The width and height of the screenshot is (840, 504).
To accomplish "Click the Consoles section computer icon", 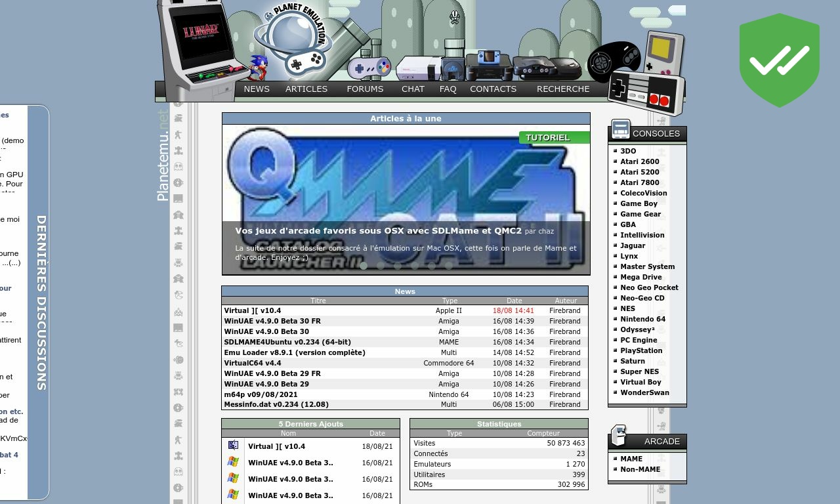I will (x=620, y=130).
